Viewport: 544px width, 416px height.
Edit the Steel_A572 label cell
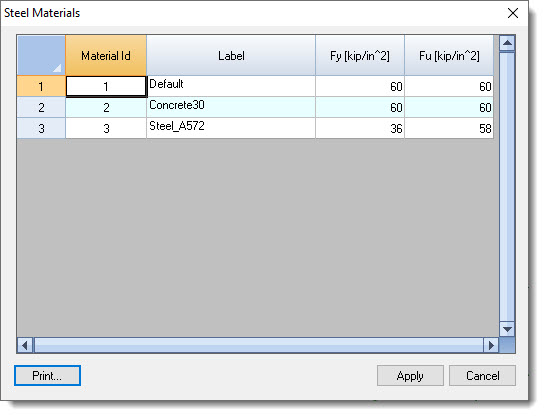(231, 128)
